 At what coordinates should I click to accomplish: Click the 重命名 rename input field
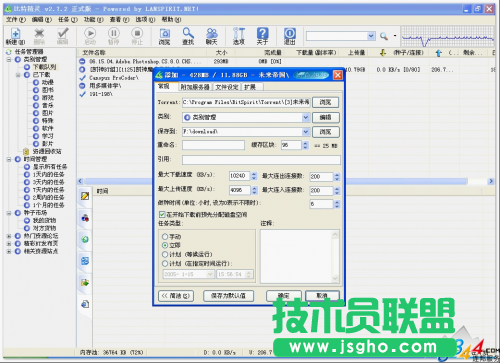coord(213,145)
